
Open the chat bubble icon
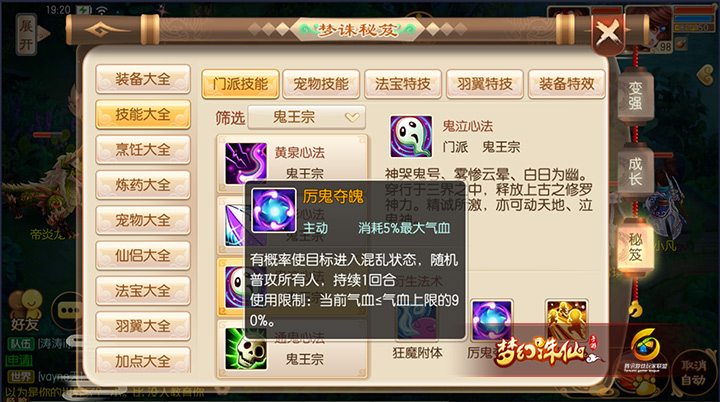(x=68, y=311)
